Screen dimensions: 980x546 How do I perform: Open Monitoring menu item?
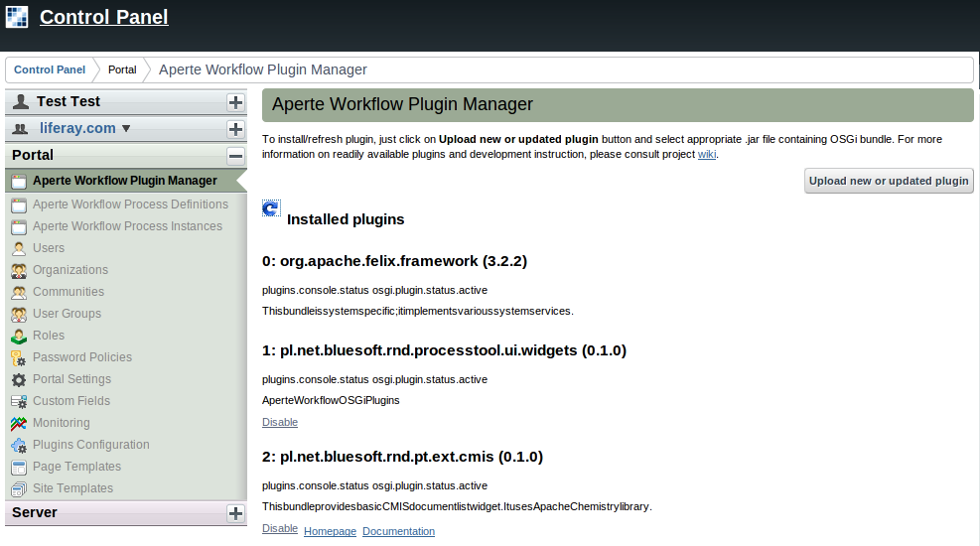(62, 423)
